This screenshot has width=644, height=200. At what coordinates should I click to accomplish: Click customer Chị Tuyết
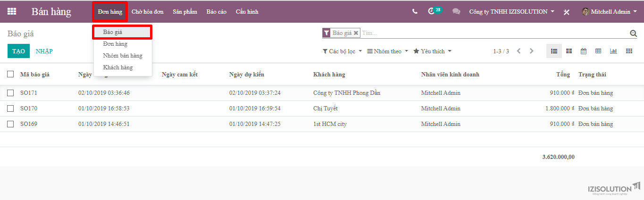[x=326, y=108]
